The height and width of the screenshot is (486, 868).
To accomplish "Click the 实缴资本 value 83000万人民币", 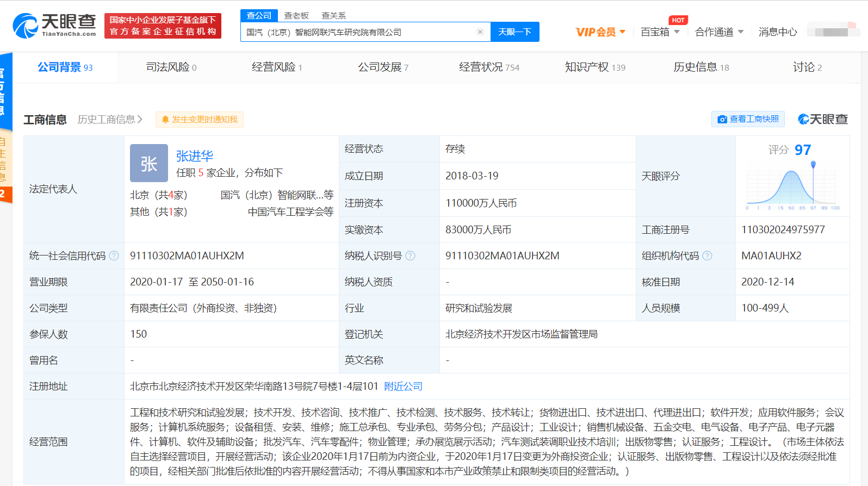I will click(x=478, y=229).
